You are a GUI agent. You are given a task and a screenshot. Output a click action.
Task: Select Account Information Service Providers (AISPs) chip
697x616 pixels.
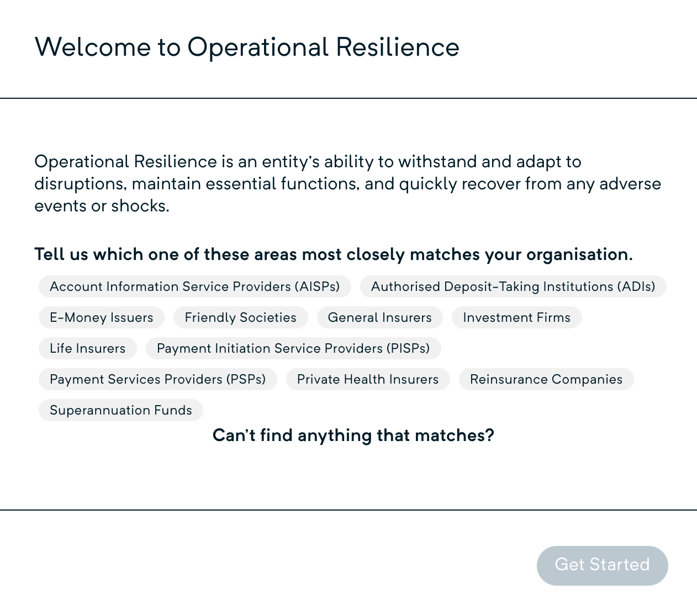(x=194, y=286)
